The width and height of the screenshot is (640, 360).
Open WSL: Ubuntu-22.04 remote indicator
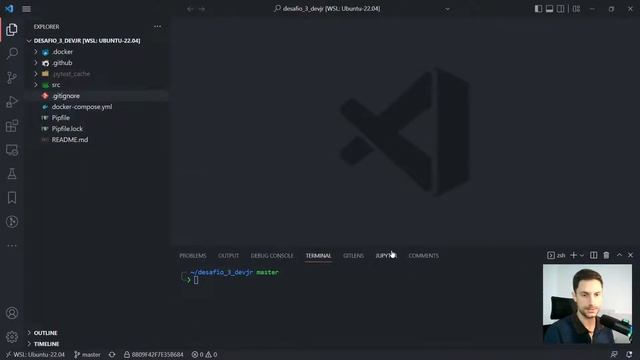pos(35,355)
